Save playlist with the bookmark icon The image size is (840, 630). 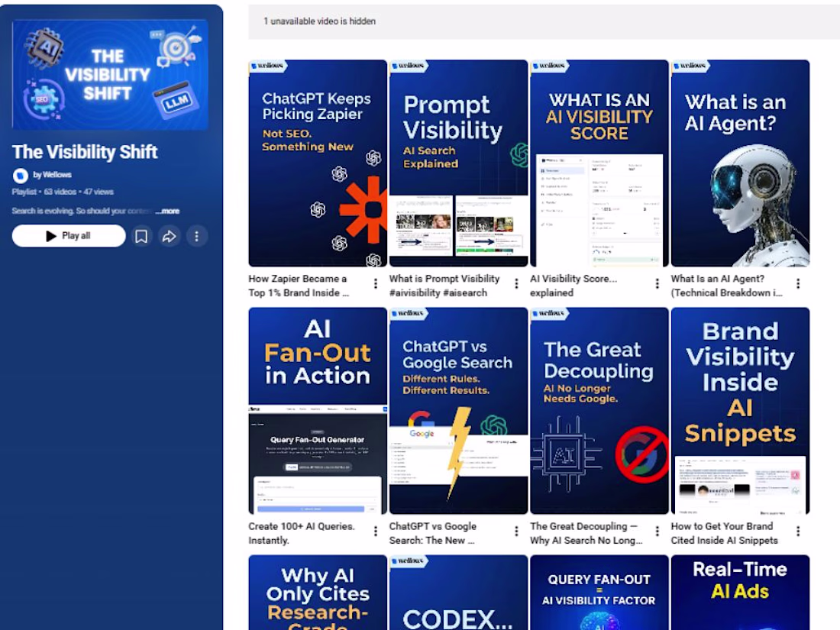(x=141, y=236)
